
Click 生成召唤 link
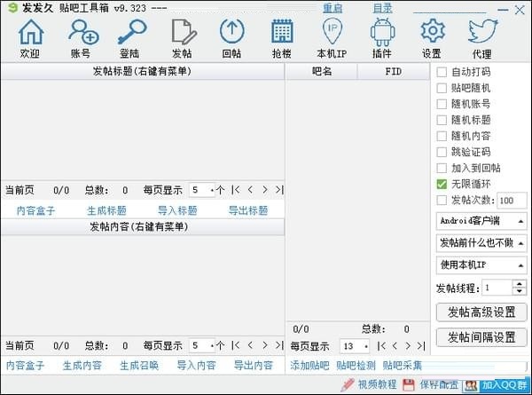pyautogui.click(x=139, y=366)
